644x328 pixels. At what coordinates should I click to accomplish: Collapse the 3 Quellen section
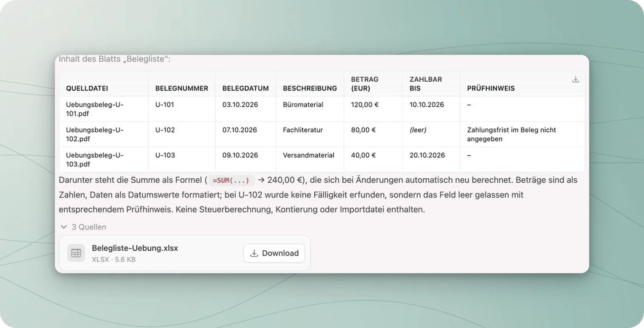point(83,227)
